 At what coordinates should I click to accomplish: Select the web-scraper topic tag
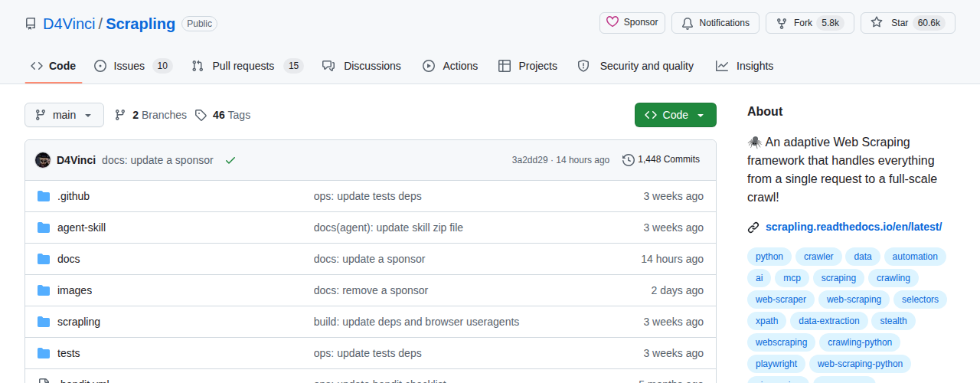[781, 300]
